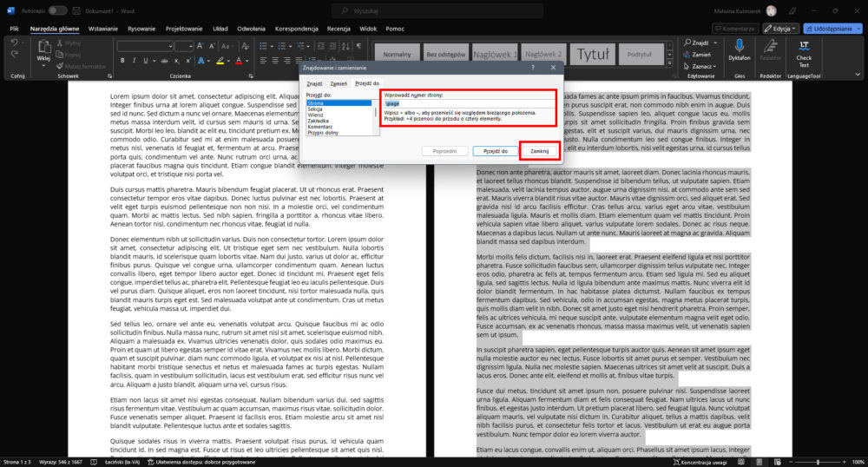Viewport: 868px width, 467px height.
Task: Toggle subscript formatting
Action: click(x=176, y=61)
